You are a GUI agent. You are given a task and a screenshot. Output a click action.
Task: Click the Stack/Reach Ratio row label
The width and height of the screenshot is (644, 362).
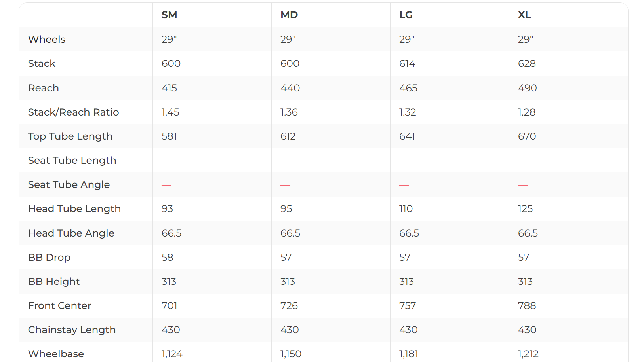[73, 112]
